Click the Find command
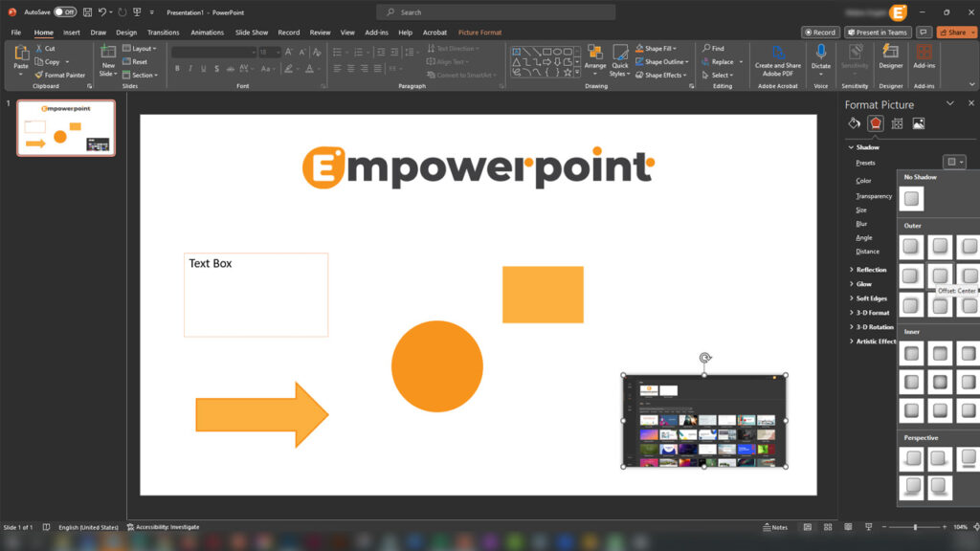This screenshot has width=980, height=551. click(713, 48)
